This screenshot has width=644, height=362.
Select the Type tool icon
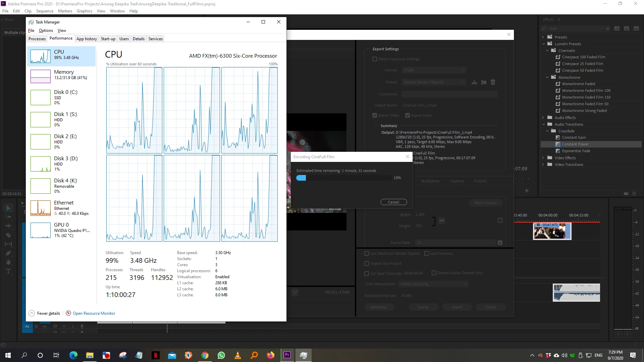click(8, 271)
